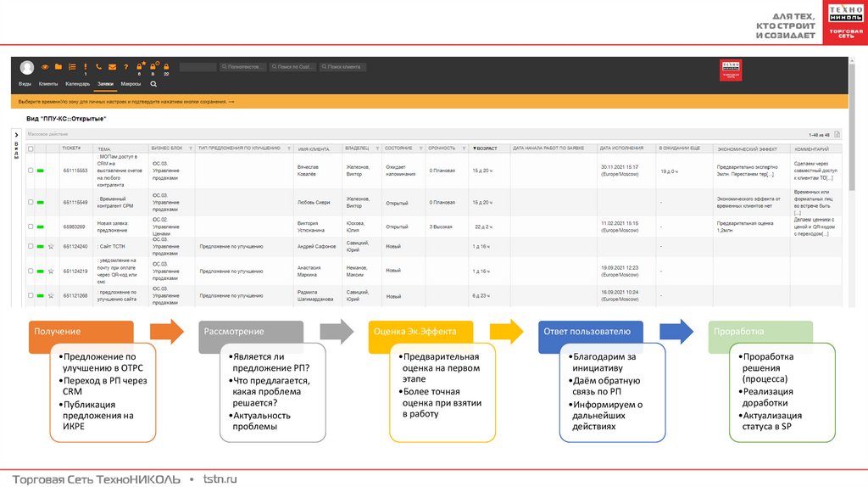The image size is (868, 487).
Task: Open the Календарь navigation tab
Action: click(77, 84)
